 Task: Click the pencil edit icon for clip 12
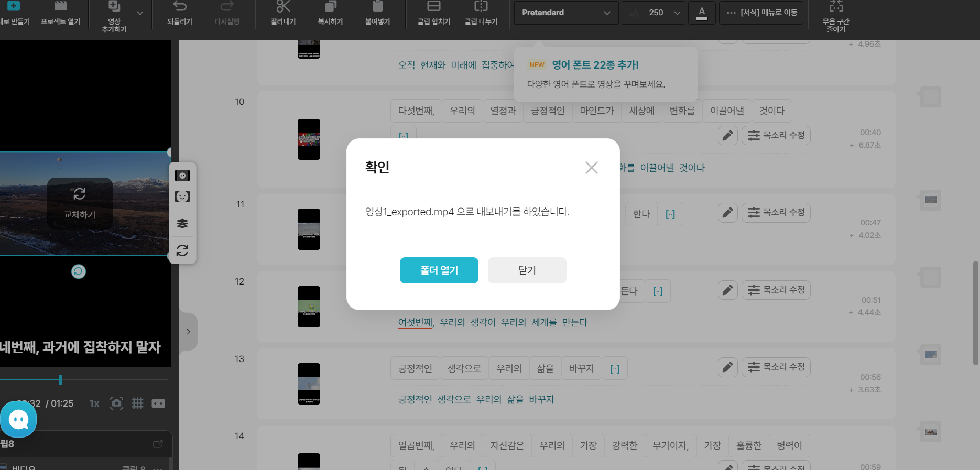[728, 290]
